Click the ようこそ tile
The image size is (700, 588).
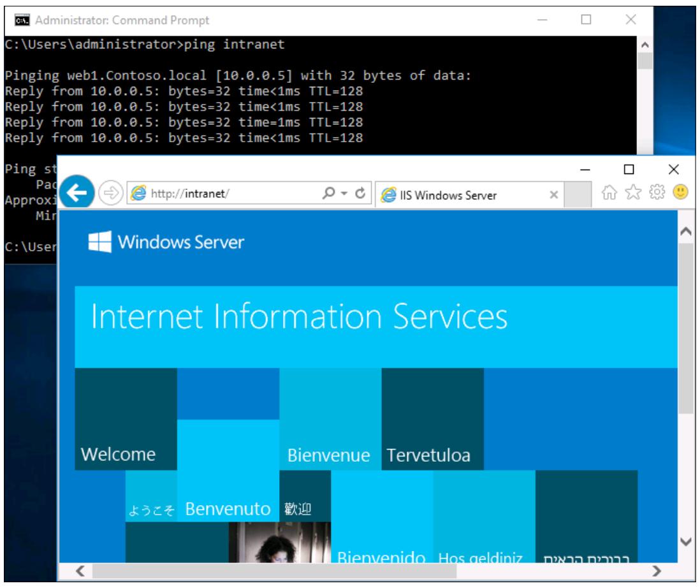click(x=151, y=496)
